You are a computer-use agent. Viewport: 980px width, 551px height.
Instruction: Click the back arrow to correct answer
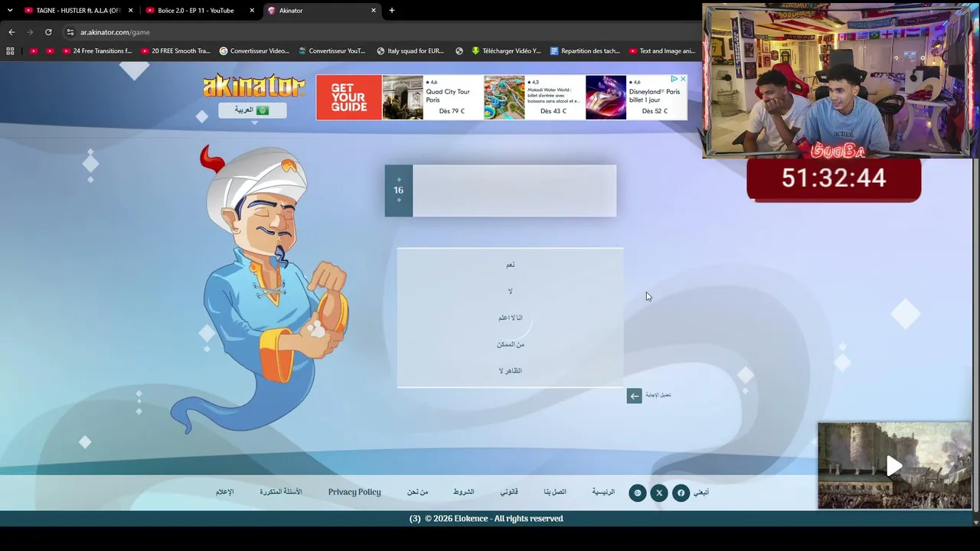click(x=634, y=396)
